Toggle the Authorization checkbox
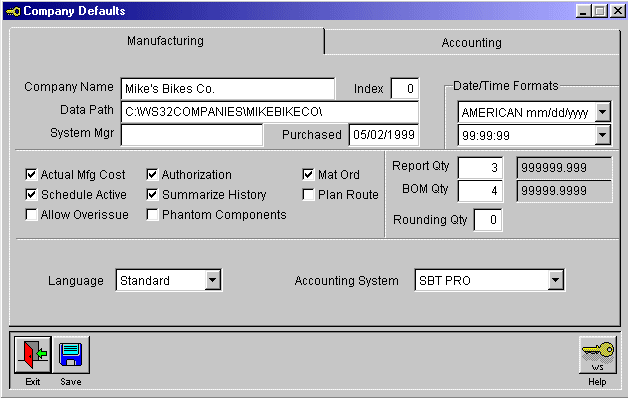Image resolution: width=628 pixels, height=398 pixels. [x=152, y=175]
